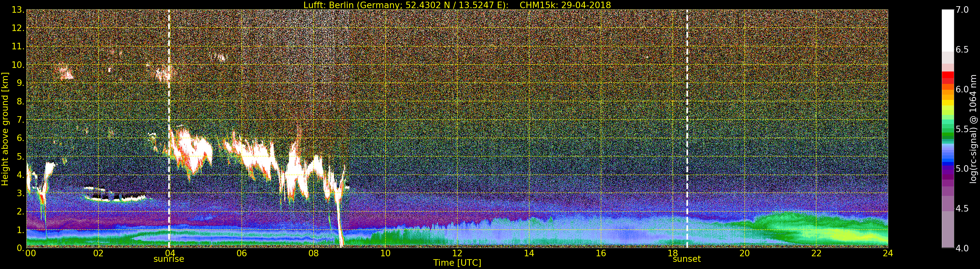Click the '7.' height axis tick label
The height and width of the screenshot is (269, 980).
tap(20, 120)
